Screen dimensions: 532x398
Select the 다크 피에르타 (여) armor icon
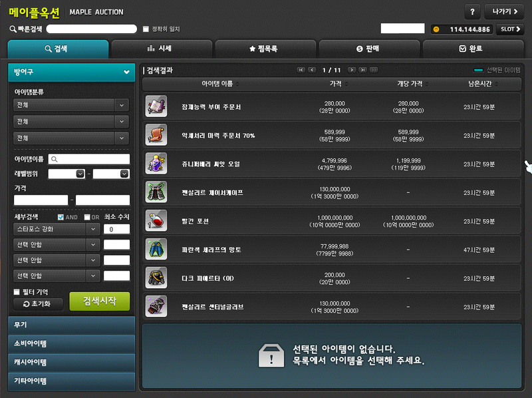156,278
